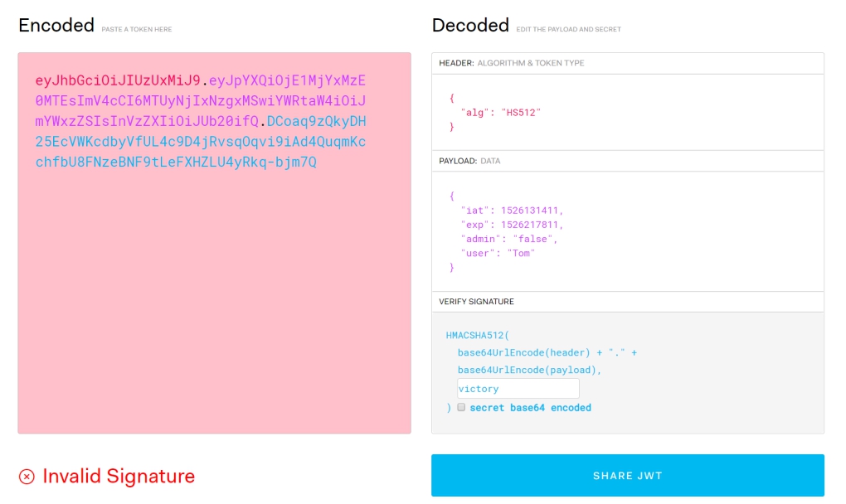Click the PAYLOAD: DATA section label
Image resolution: width=846 pixels, height=504 pixels.
point(469,161)
